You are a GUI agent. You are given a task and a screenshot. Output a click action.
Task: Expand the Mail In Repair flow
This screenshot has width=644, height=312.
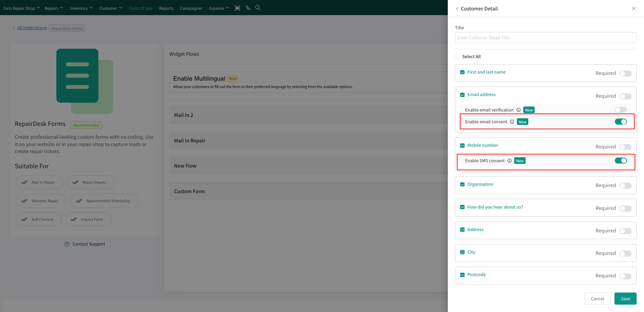(309, 140)
